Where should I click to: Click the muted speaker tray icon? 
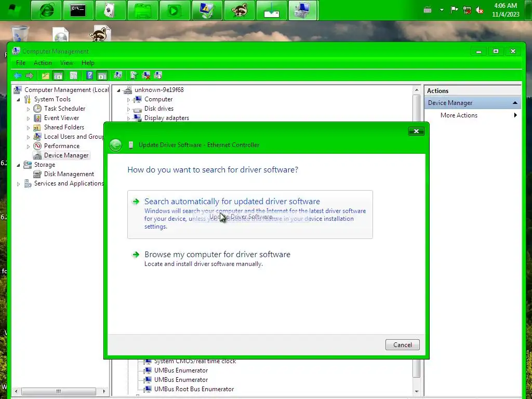coord(480,10)
